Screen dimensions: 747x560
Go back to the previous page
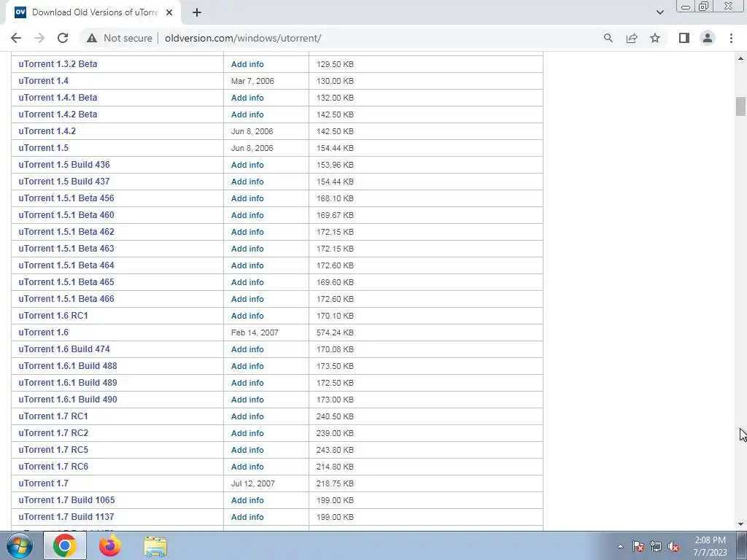(16, 38)
